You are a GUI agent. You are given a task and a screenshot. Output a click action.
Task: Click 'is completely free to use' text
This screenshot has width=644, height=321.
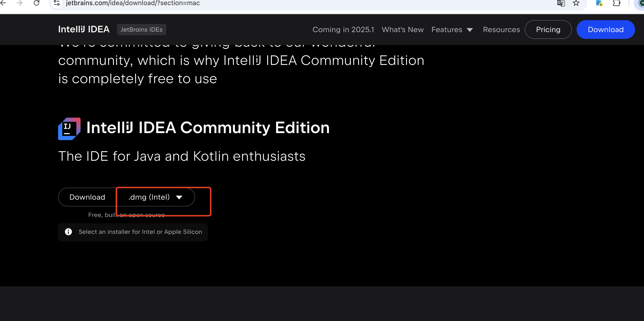(138, 79)
